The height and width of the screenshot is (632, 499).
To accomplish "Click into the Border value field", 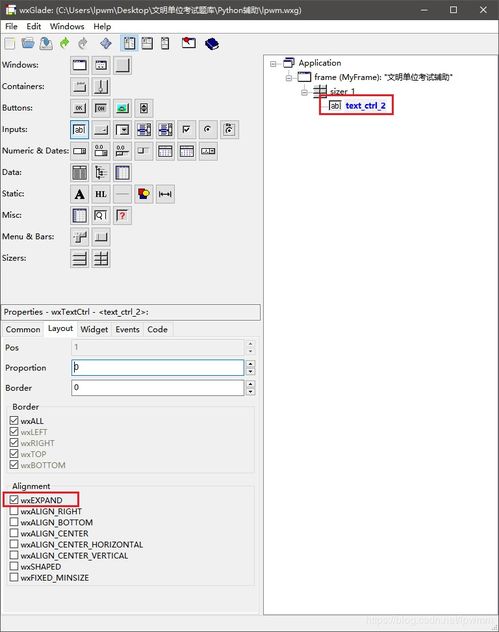I will tap(158, 387).
